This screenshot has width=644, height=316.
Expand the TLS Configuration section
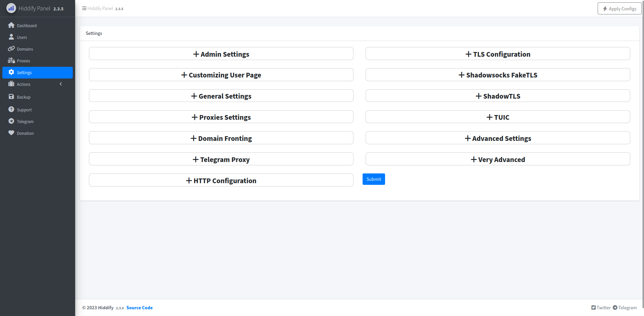pyautogui.click(x=498, y=54)
